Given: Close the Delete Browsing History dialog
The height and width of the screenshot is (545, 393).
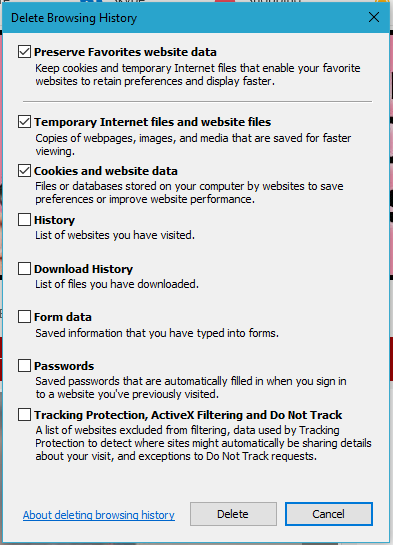Looking at the screenshot, I should (x=374, y=17).
